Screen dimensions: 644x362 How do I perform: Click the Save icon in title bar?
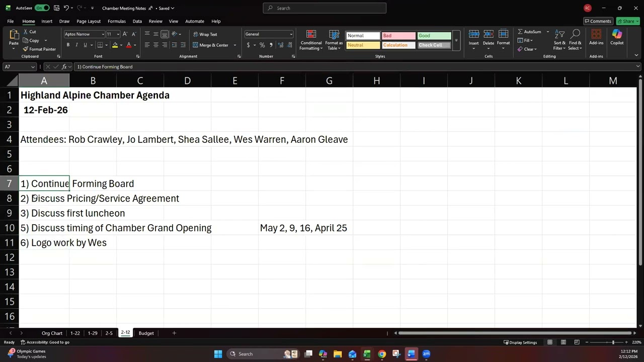[x=56, y=8]
